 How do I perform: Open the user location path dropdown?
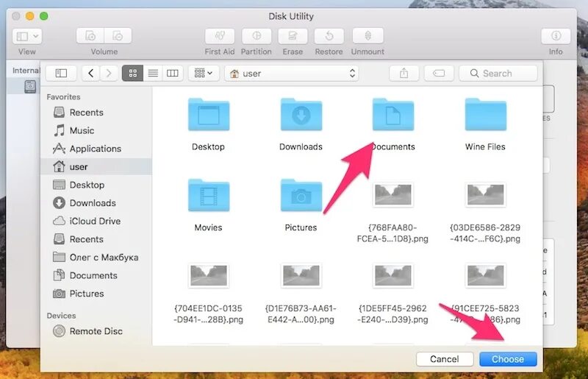coord(291,74)
